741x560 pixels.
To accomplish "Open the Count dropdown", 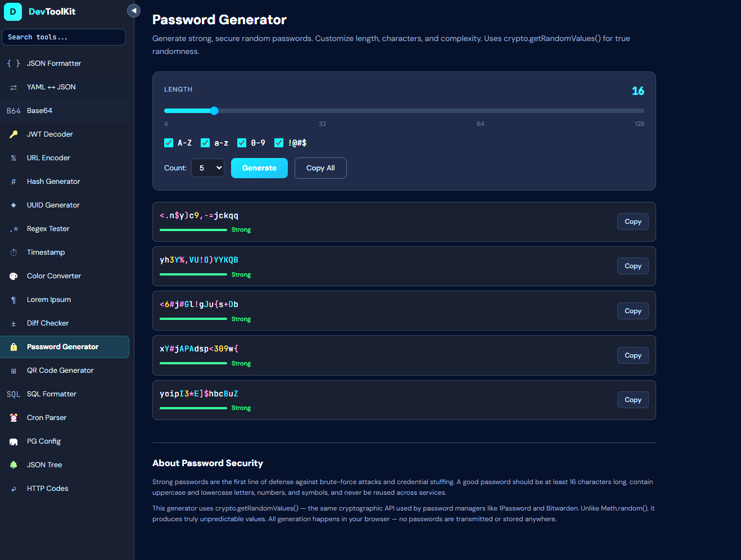I will coord(207,168).
